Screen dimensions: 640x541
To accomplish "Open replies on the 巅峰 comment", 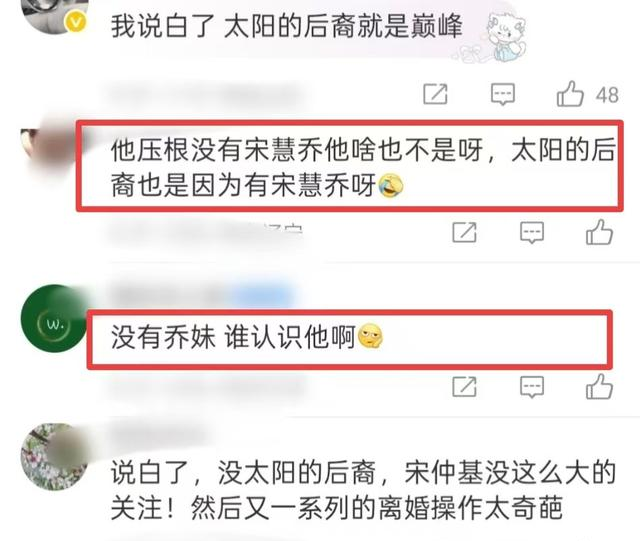I will 502,94.
